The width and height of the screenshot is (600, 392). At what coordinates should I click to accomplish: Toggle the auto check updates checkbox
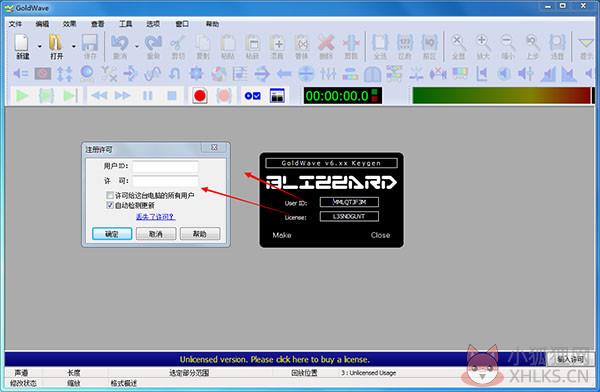[x=110, y=205]
